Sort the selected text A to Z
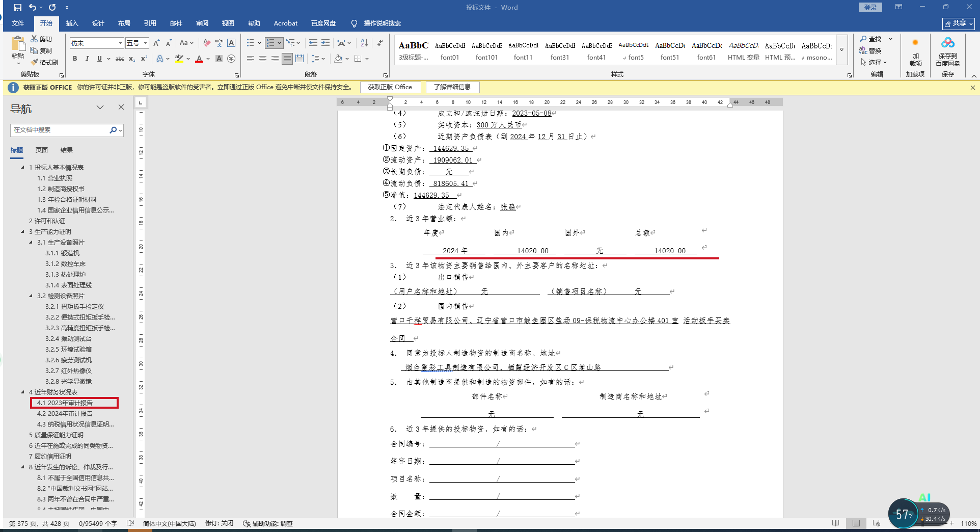 [x=364, y=43]
